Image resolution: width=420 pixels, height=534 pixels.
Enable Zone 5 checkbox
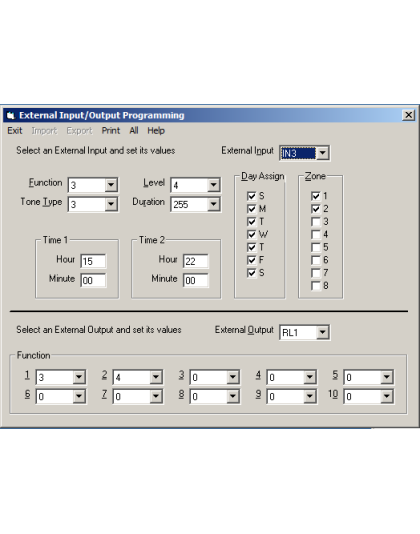point(316,247)
